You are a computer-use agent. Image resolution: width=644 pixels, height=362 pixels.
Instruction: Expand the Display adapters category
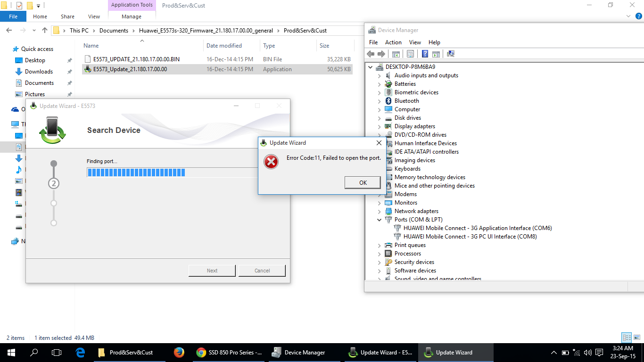coord(379,126)
